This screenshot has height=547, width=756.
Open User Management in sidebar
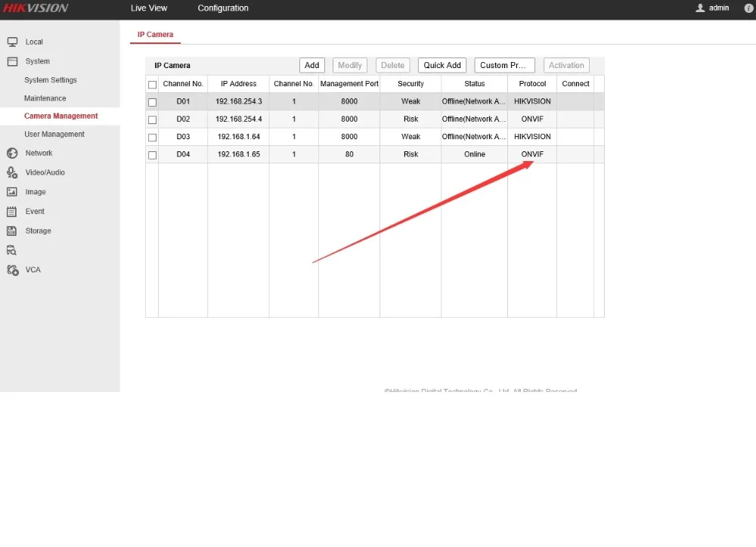coord(54,135)
